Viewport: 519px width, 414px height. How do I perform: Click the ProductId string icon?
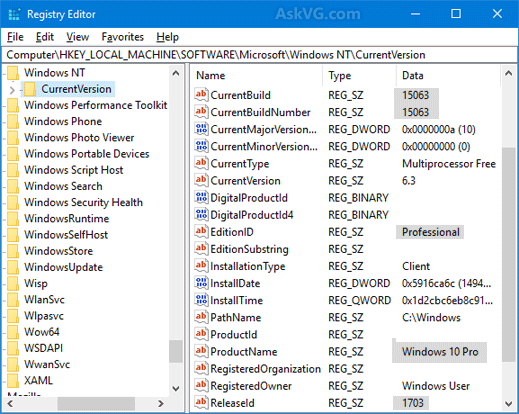coord(201,334)
